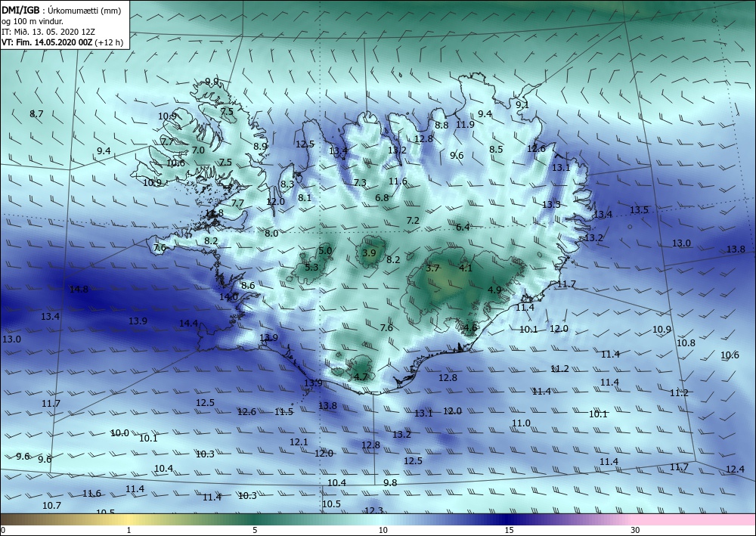Click the 8.8 value on the north coast
The width and height of the screenshot is (756, 536).
[x=442, y=125]
